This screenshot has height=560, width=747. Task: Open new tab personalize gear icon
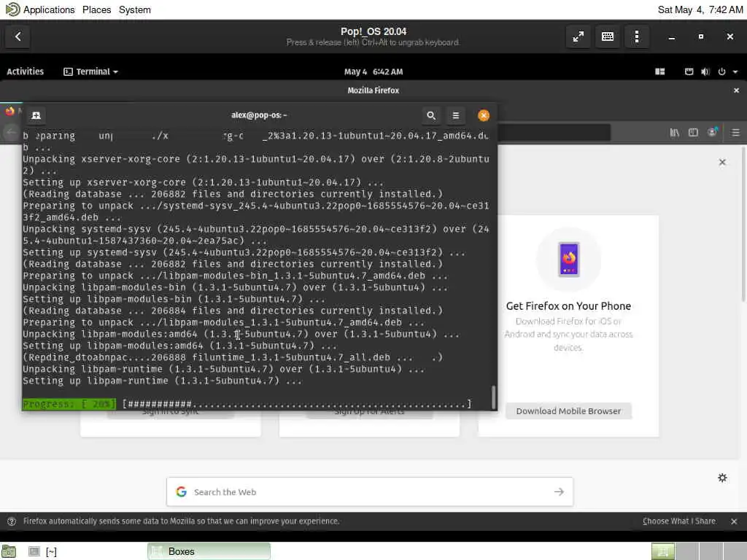(722, 478)
